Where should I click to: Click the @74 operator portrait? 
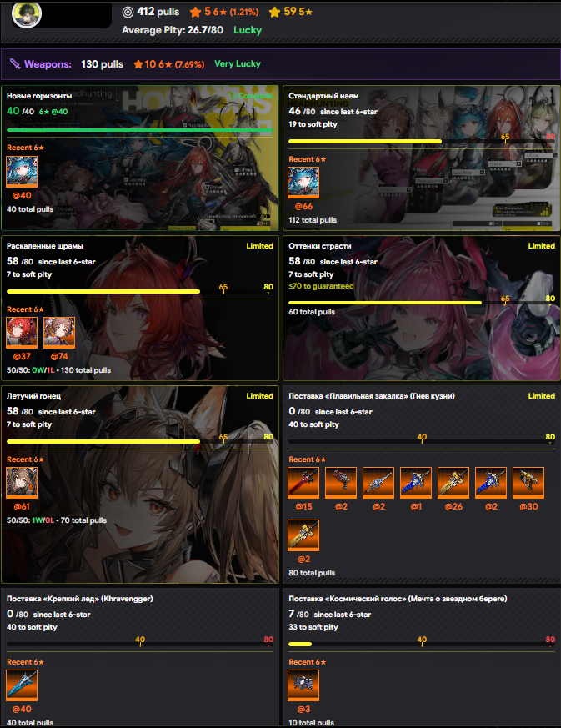[x=59, y=333]
